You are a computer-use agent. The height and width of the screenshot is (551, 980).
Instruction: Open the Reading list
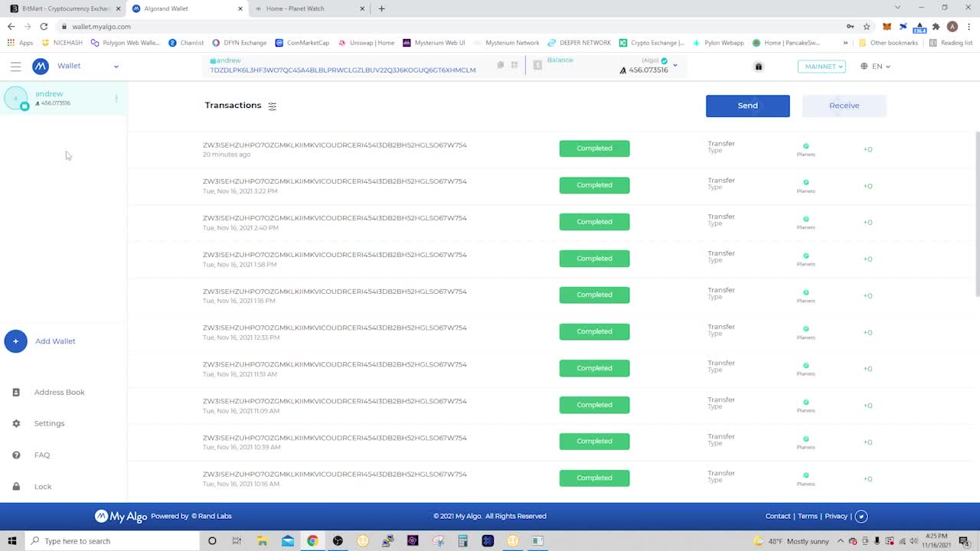click(950, 43)
